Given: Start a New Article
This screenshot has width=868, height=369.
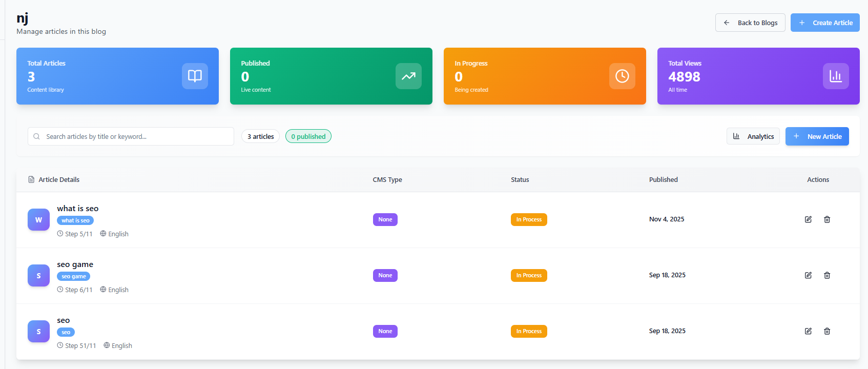Looking at the screenshot, I should pyautogui.click(x=817, y=136).
